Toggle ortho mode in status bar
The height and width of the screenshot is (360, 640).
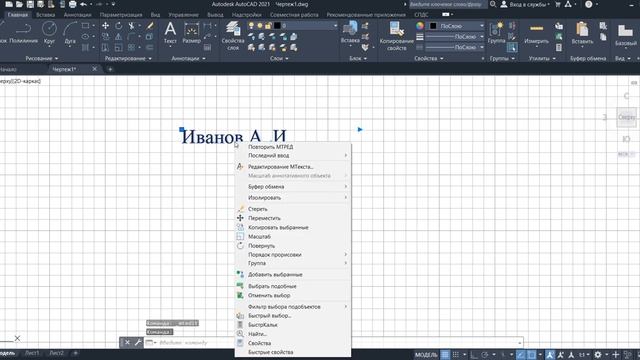tap(474, 355)
